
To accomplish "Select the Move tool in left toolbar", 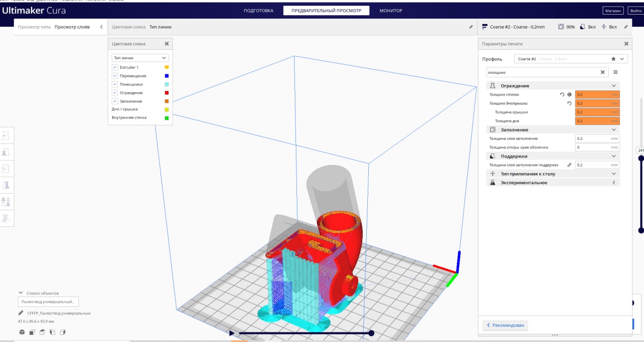I will (x=7, y=135).
